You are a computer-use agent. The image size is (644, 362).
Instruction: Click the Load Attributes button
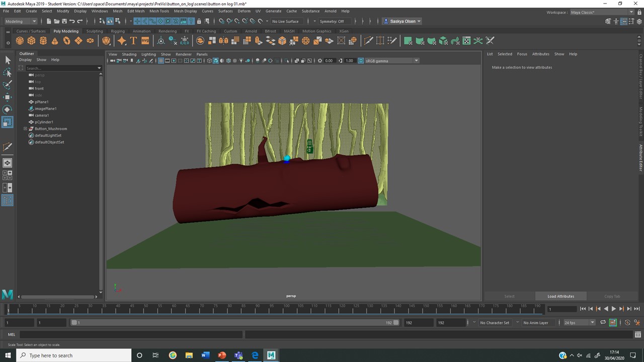560,296
